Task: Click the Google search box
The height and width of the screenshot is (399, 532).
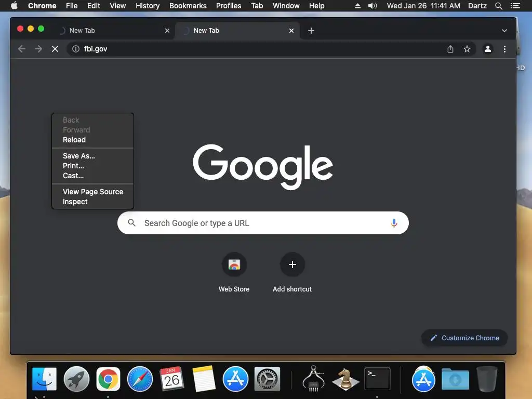Action: (263, 223)
